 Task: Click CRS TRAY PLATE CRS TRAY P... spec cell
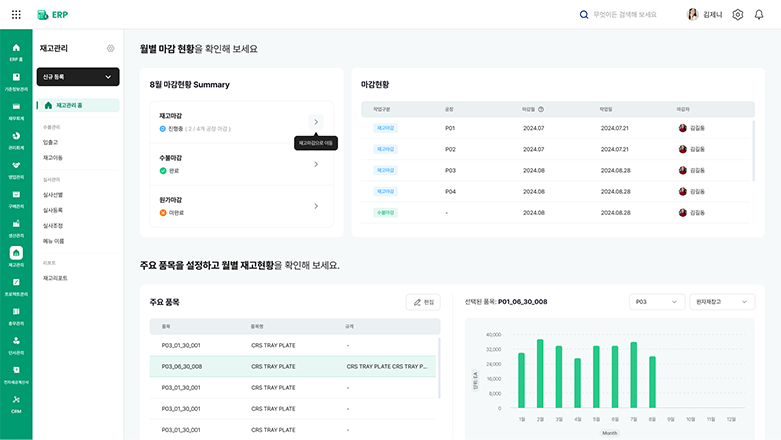click(x=387, y=366)
